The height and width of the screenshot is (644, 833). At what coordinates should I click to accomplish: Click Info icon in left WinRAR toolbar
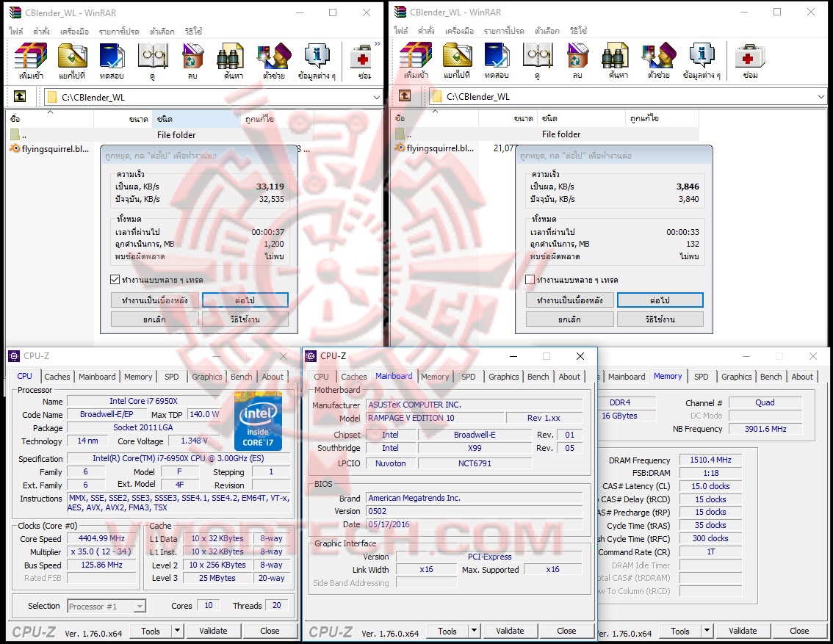click(x=317, y=61)
